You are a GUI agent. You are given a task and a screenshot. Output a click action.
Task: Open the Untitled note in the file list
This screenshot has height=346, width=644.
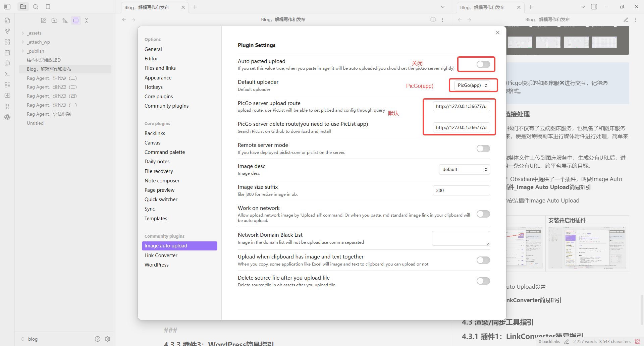[x=35, y=123]
